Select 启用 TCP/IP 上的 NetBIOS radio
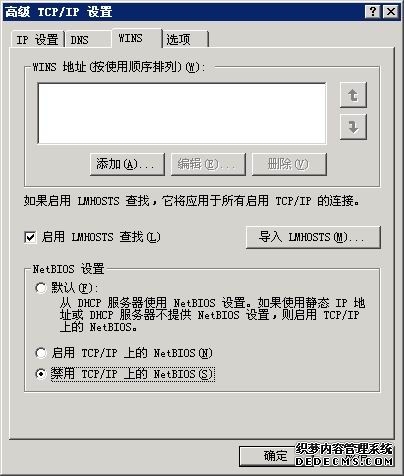 click(41, 353)
